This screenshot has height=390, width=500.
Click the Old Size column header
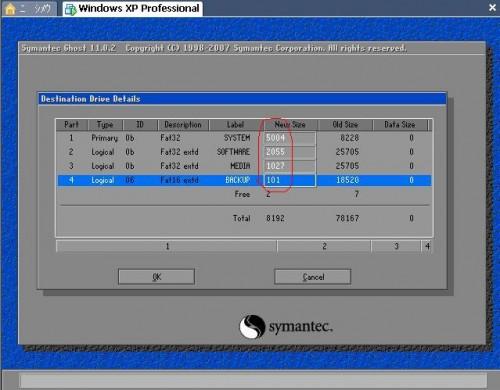(345, 125)
